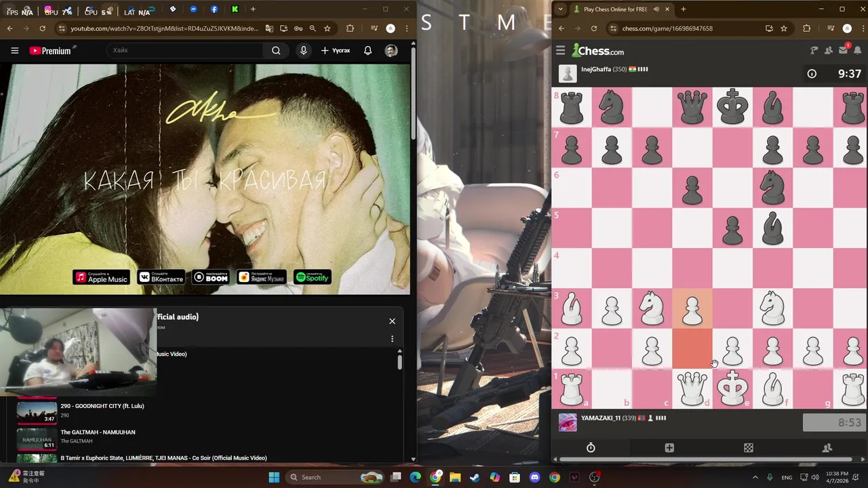Click the Chess.com logo
Image resolution: width=868 pixels, height=488 pixels.
point(598,51)
